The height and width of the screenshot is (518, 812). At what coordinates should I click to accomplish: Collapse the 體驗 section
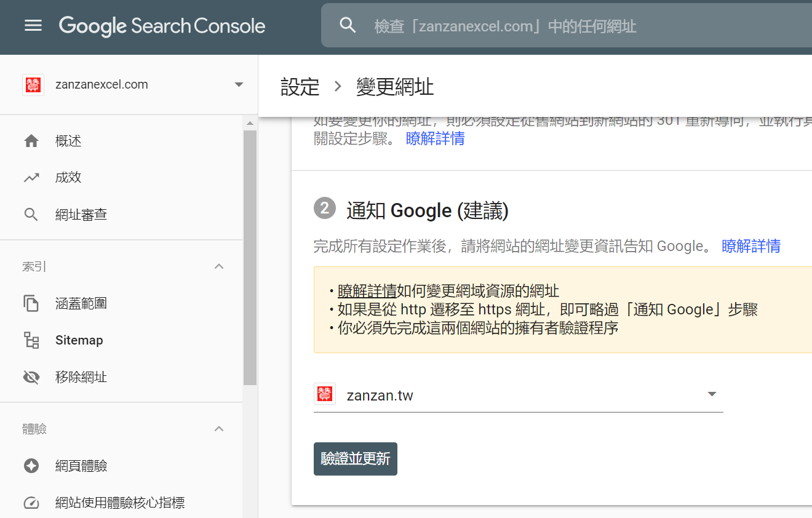[x=219, y=429]
